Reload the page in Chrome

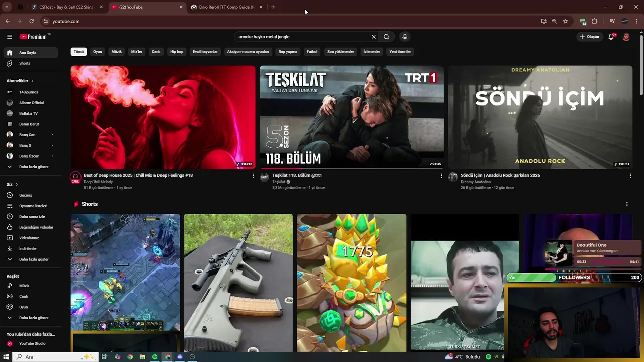(31, 21)
